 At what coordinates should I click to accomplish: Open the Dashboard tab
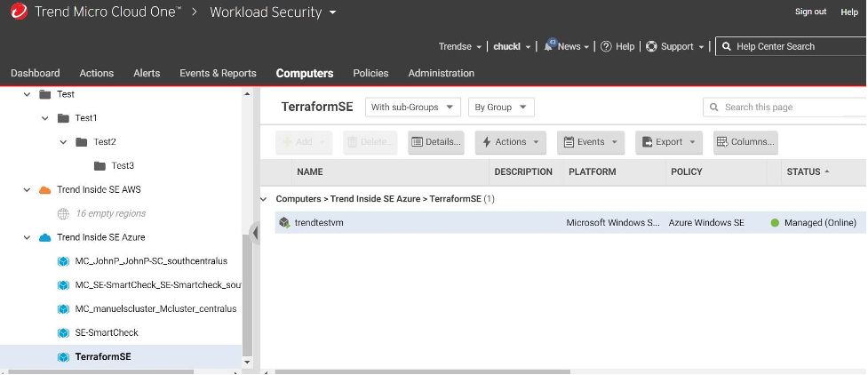[35, 73]
